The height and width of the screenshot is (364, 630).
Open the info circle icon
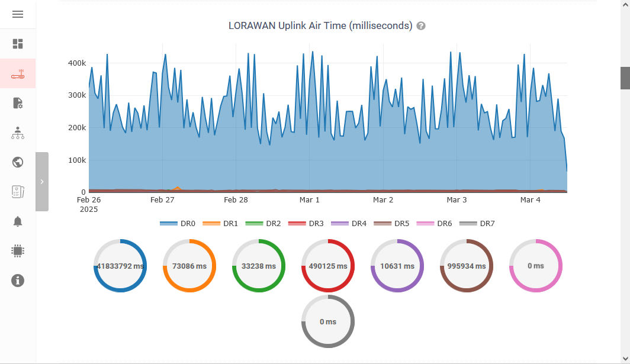(18, 281)
